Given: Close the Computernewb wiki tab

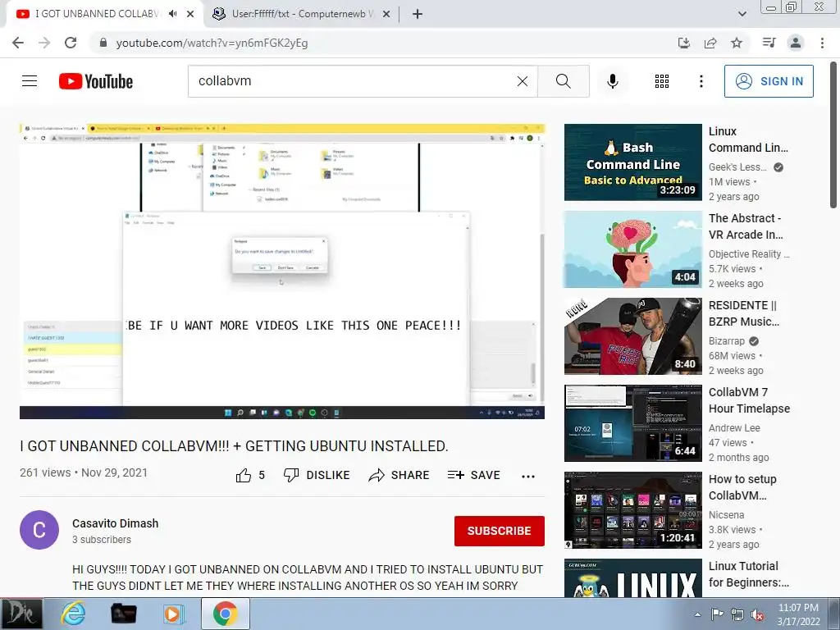Looking at the screenshot, I should 386,14.
